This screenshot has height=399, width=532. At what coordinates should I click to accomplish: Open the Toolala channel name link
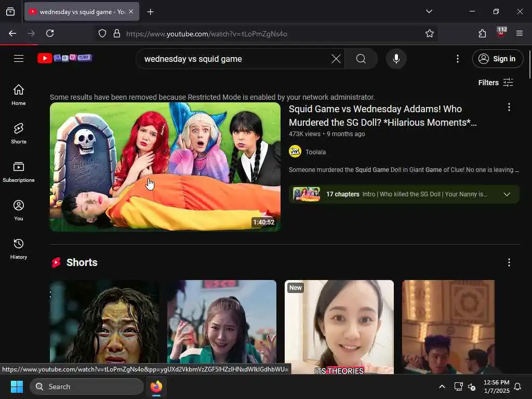pos(315,152)
